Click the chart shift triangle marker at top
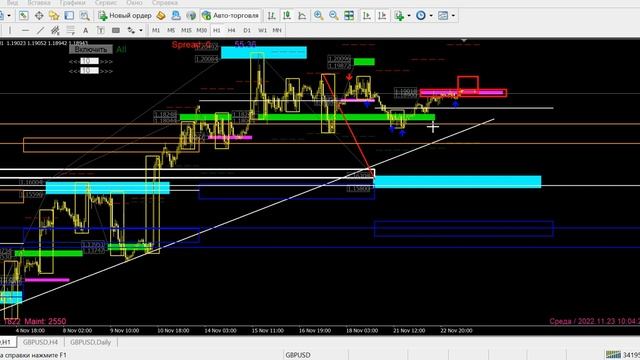This screenshot has height=360, width=640. [x=464, y=40]
